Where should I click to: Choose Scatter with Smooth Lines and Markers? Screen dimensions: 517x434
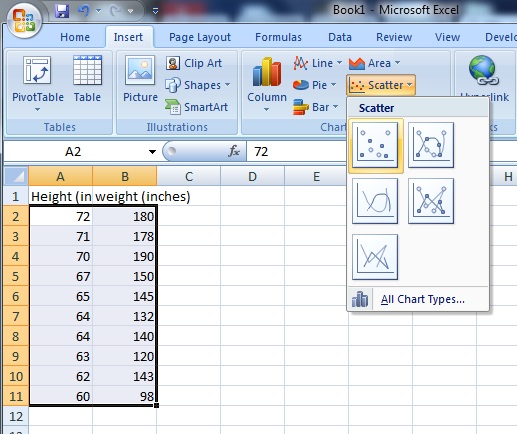[x=431, y=145]
